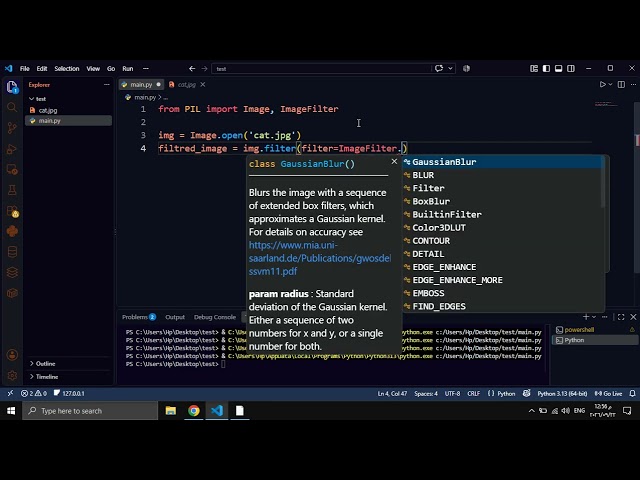
Task: Open Remote Explorer view icon
Action: pyautogui.click(x=12, y=169)
